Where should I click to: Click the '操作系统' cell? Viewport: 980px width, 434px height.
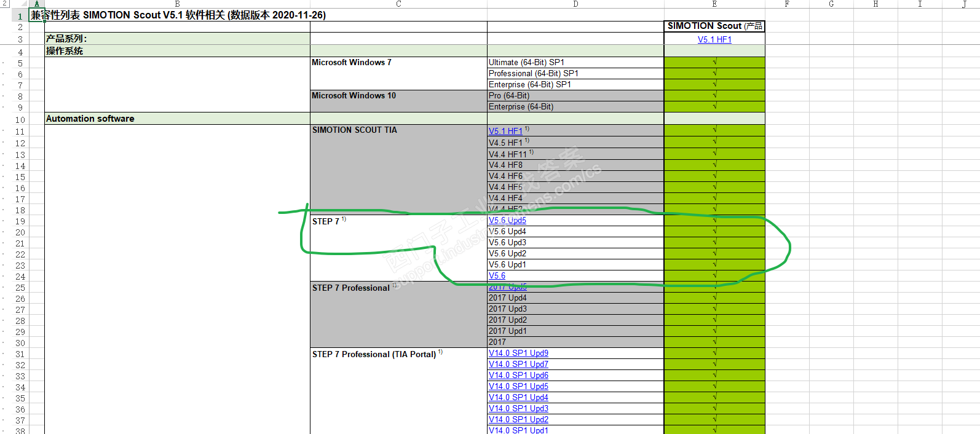[177, 51]
